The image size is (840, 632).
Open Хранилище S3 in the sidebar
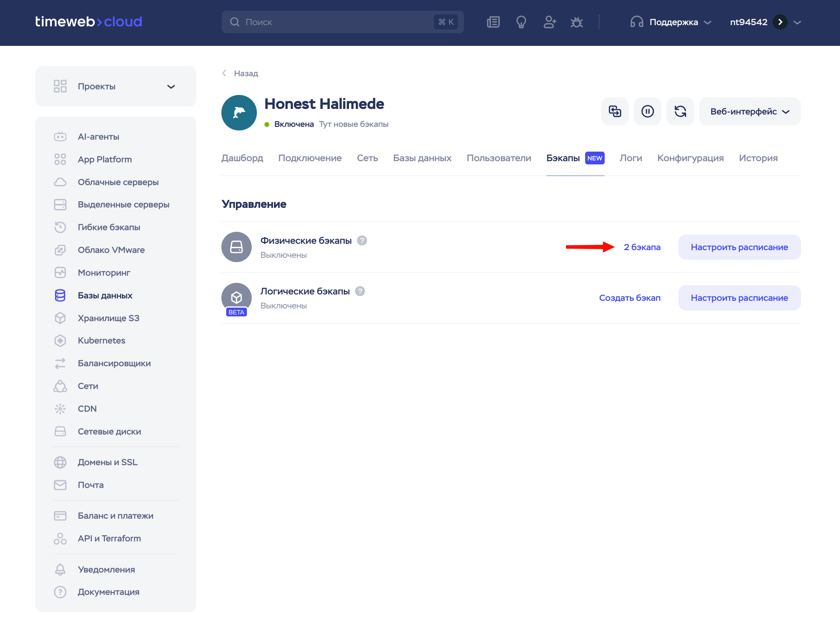tap(108, 318)
